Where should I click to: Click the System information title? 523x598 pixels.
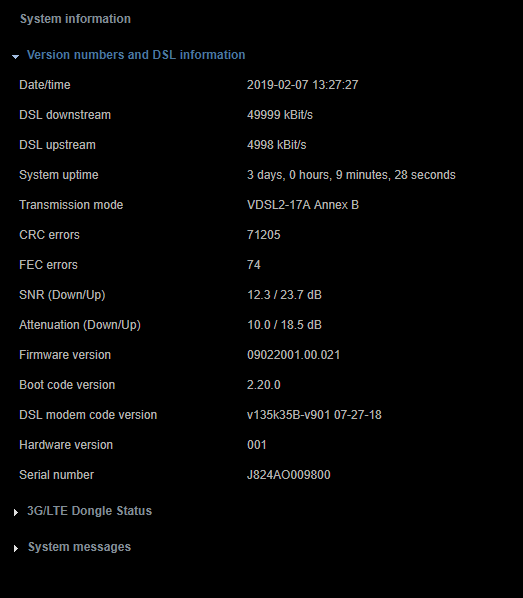[75, 19]
